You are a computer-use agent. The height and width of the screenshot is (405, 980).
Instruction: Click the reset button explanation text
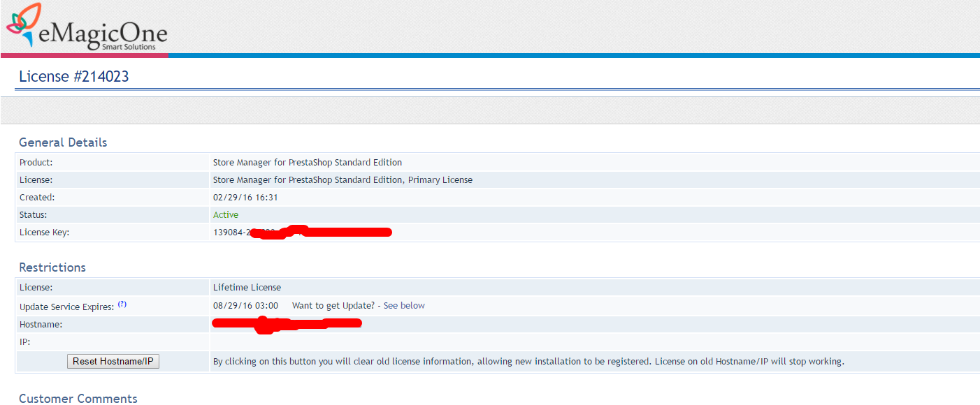528,362
